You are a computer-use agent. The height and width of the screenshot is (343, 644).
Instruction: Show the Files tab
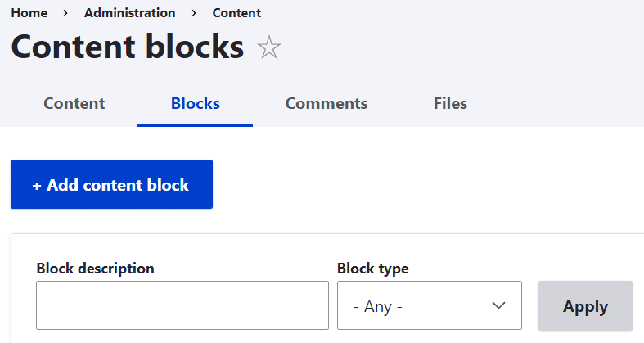coord(450,103)
